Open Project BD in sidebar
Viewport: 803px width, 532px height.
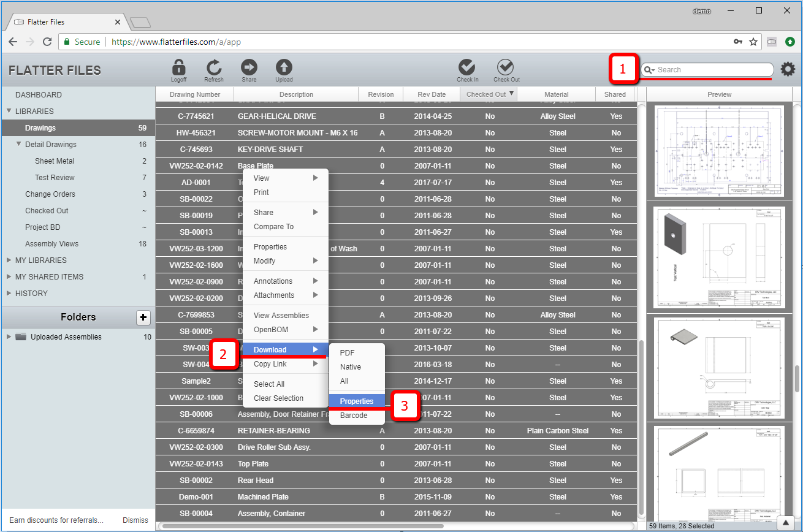click(x=78, y=227)
